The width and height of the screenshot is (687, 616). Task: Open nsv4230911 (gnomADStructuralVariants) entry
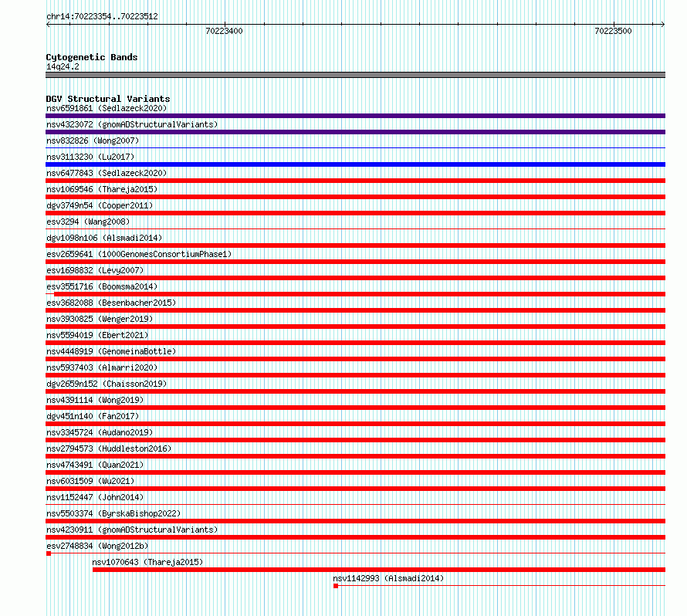pyautogui.click(x=132, y=530)
